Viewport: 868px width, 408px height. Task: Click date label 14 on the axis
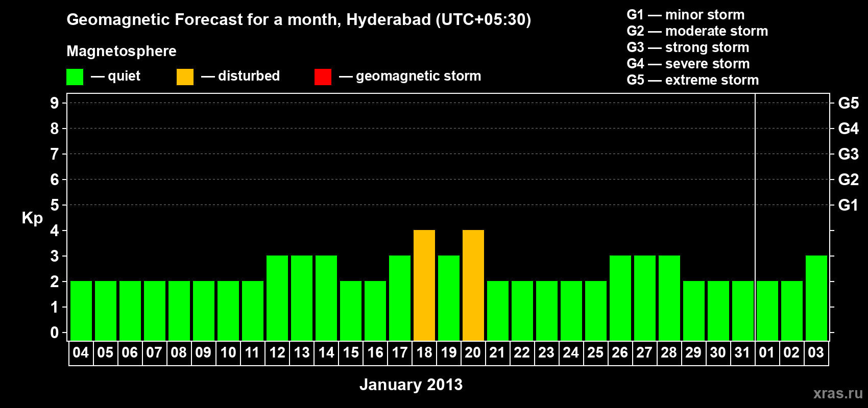tap(326, 352)
